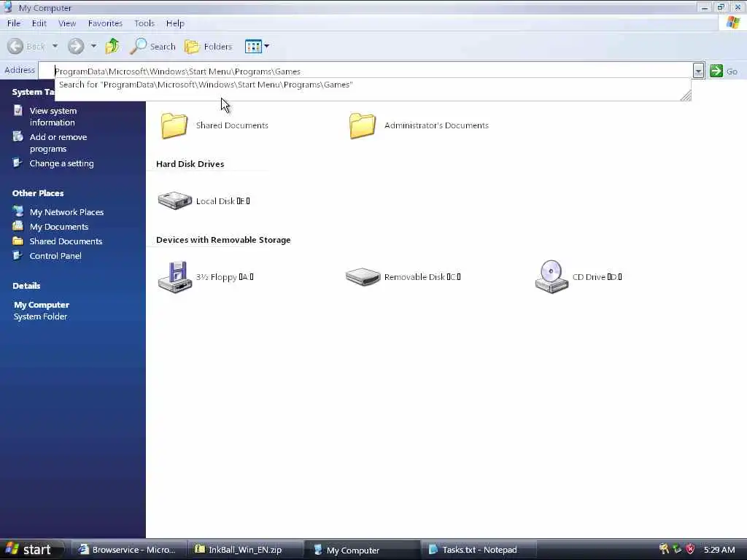Open the Change a setting link
Image resolution: width=747 pixels, height=560 pixels.
(61, 163)
